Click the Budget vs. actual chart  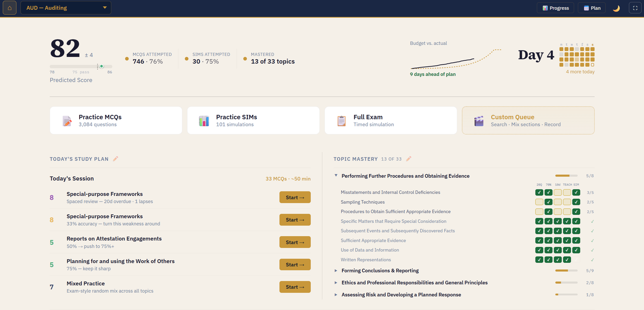tap(456, 59)
